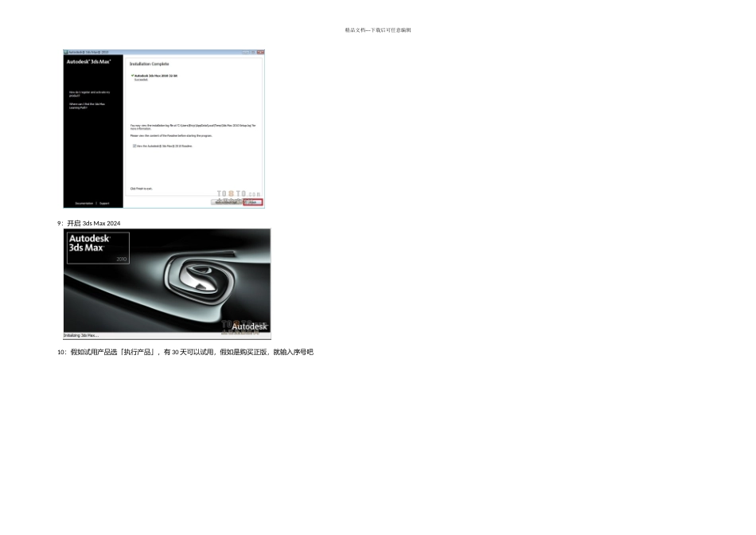Click the green checkmark beside 3ds Max 2010

click(133, 76)
